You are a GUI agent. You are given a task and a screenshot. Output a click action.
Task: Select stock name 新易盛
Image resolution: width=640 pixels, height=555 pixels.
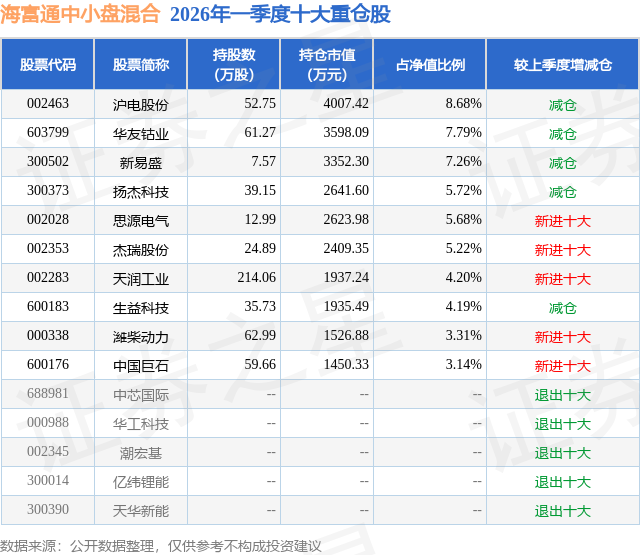click(141, 163)
